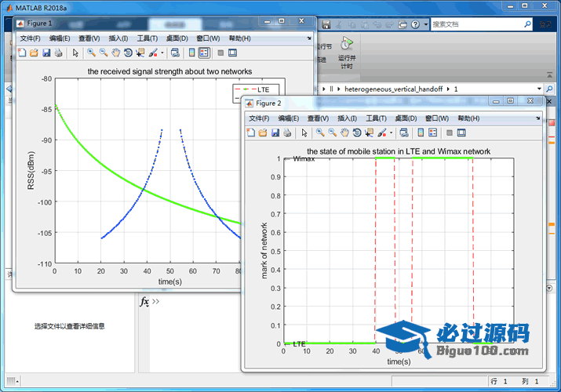Print figure icon in Figure 1 toolbar
Image resolution: width=561 pixels, height=392 pixels.
point(58,53)
